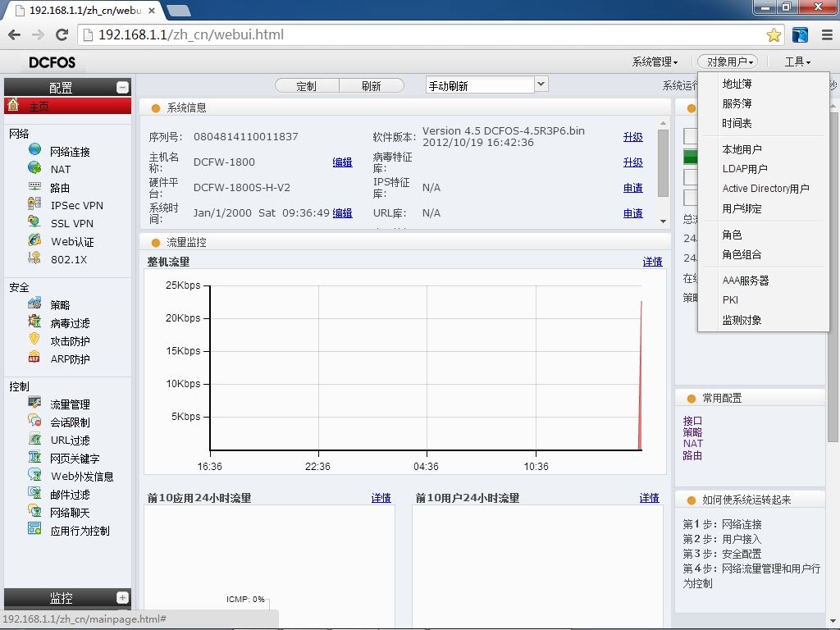Select 角色 menu entry
The height and width of the screenshot is (630, 840).
(x=732, y=235)
